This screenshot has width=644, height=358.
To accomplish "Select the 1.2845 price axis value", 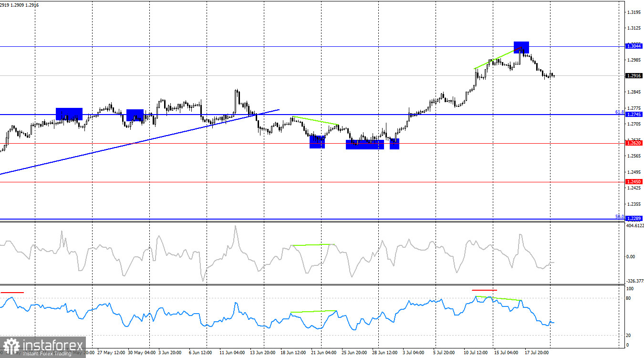I will click(634, 92).
